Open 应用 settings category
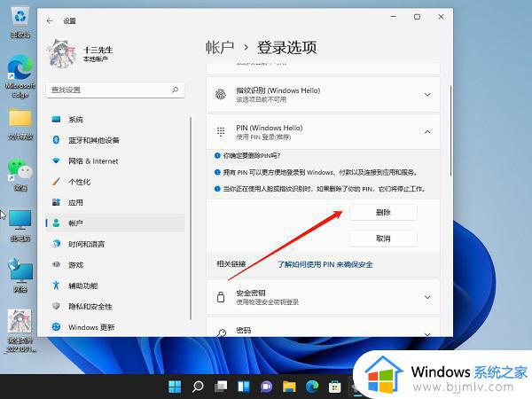 coord(115,202)
